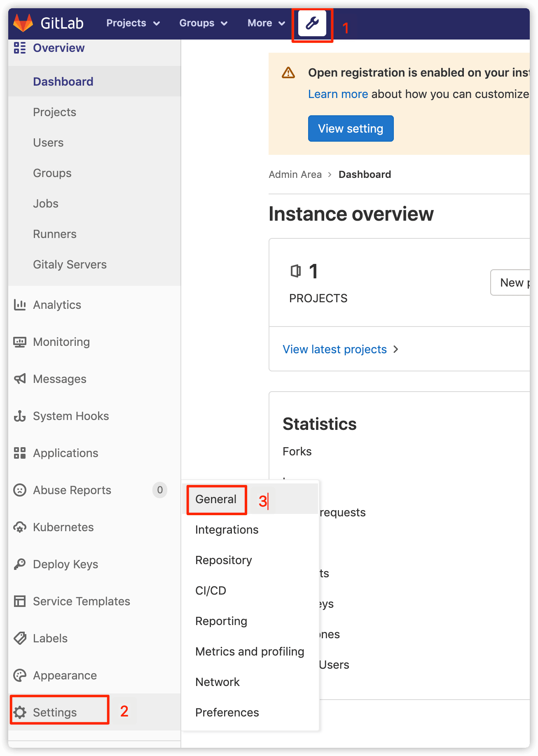Click the Appearance palette icon
The height and width of the screenshot is (756, 538).
[20, 675]
